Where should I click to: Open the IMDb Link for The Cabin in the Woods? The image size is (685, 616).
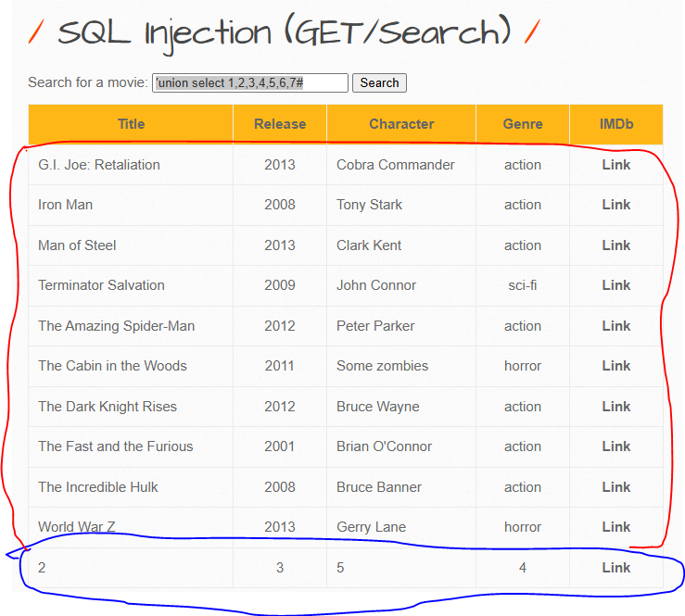click(616, 366)
